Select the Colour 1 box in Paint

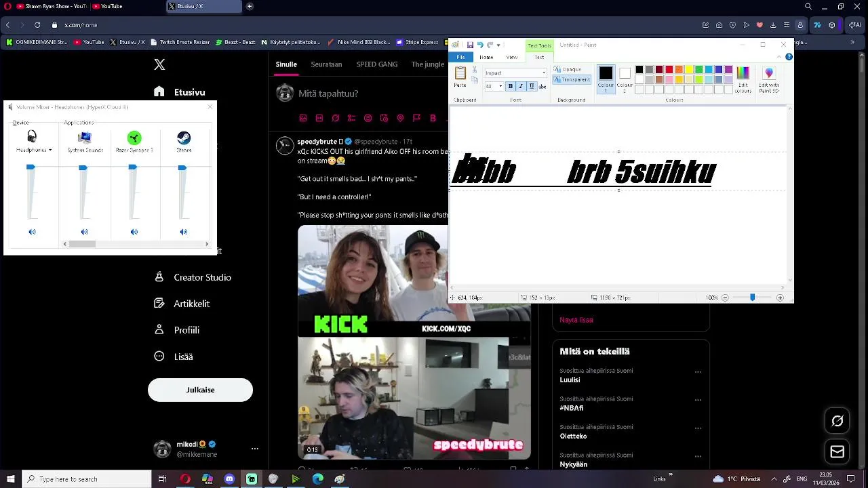click(606, 79)
